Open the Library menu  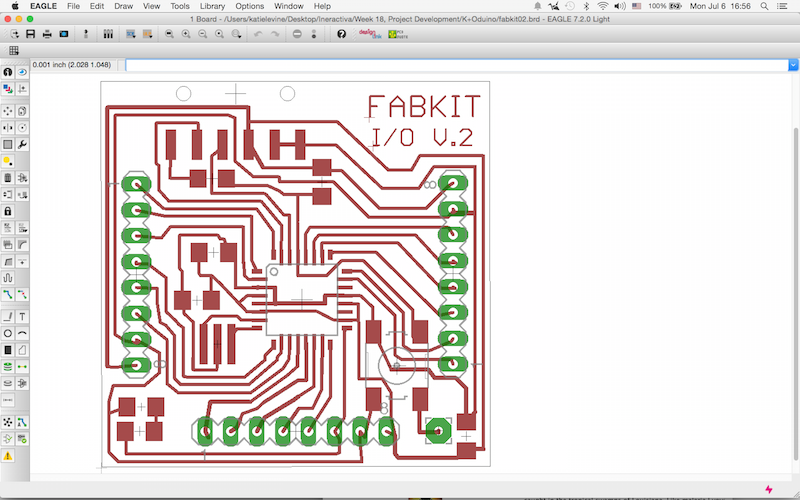[x=212, y=6]
